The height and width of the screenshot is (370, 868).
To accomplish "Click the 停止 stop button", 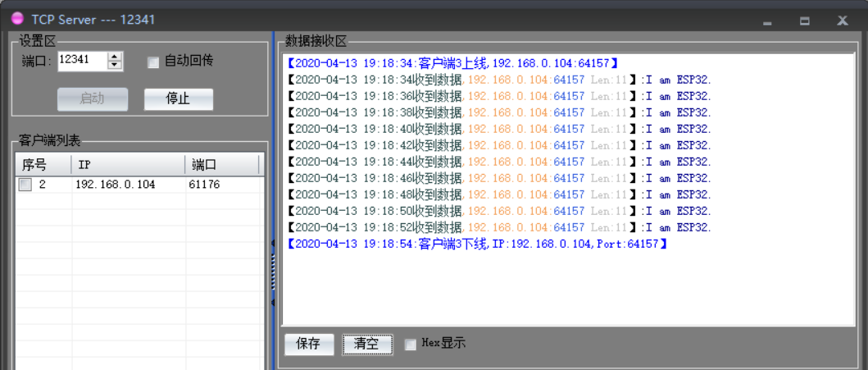I will (x=178, y=99).
